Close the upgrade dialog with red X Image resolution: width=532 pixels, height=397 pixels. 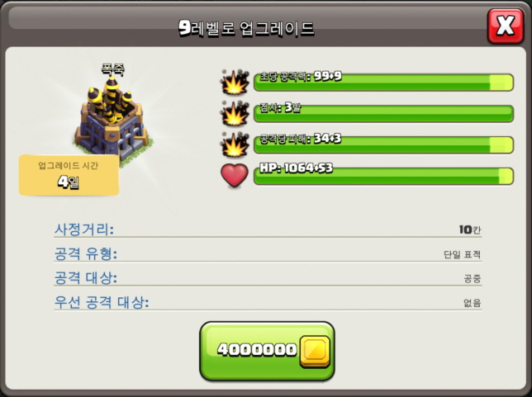click(x=506, y=26)
